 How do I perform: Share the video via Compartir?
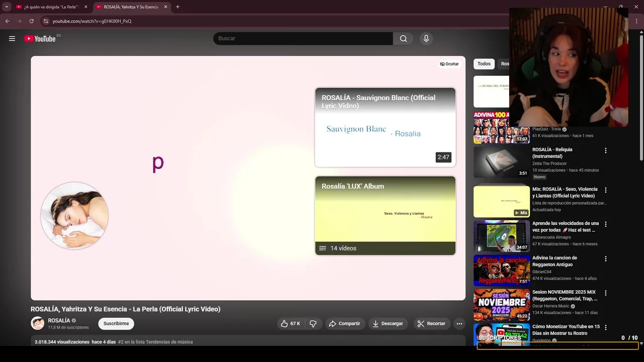345,324
